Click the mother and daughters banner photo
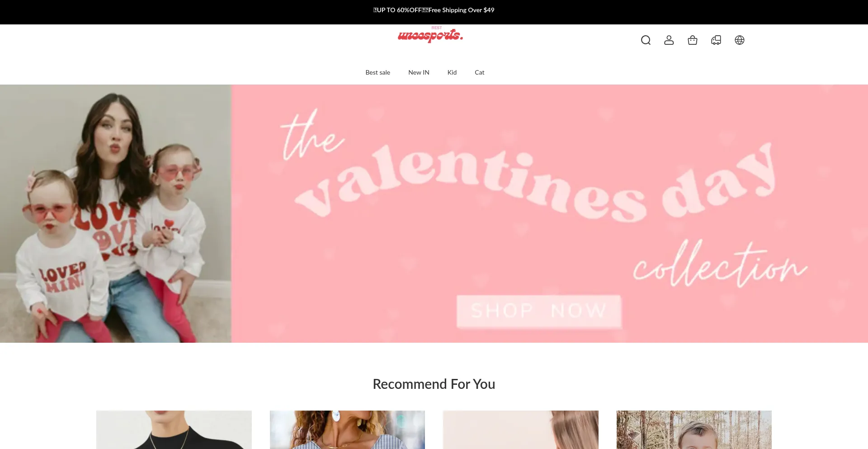This screenshot has width=868, height=449. point(116,213)
